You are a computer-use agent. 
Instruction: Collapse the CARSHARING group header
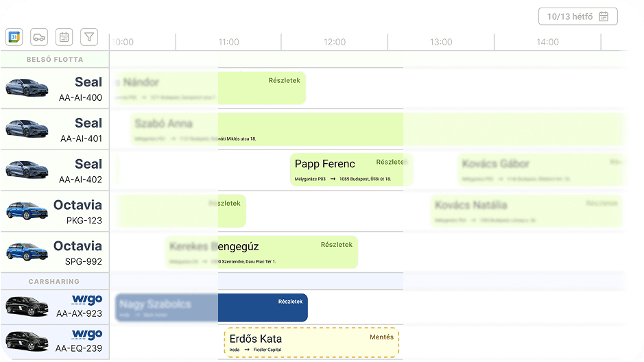point(55,281)
